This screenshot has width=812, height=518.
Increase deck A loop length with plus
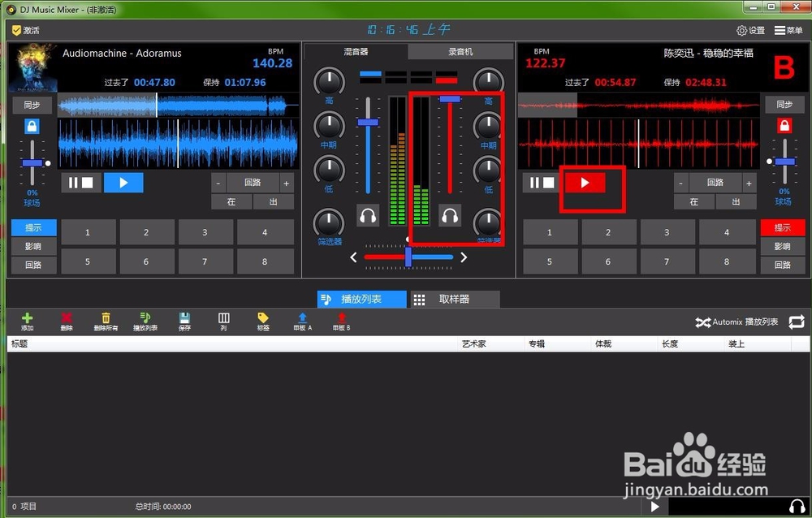tap(287, 183)
